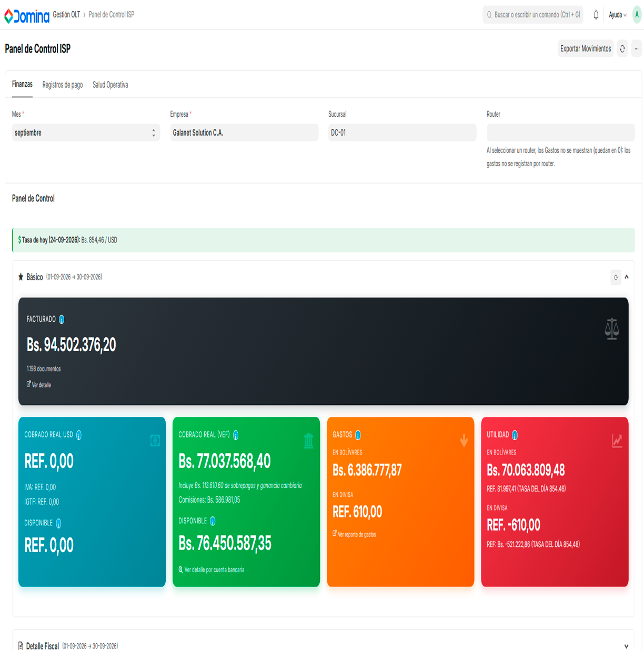Open the notifications bell

tap(596, 15)
